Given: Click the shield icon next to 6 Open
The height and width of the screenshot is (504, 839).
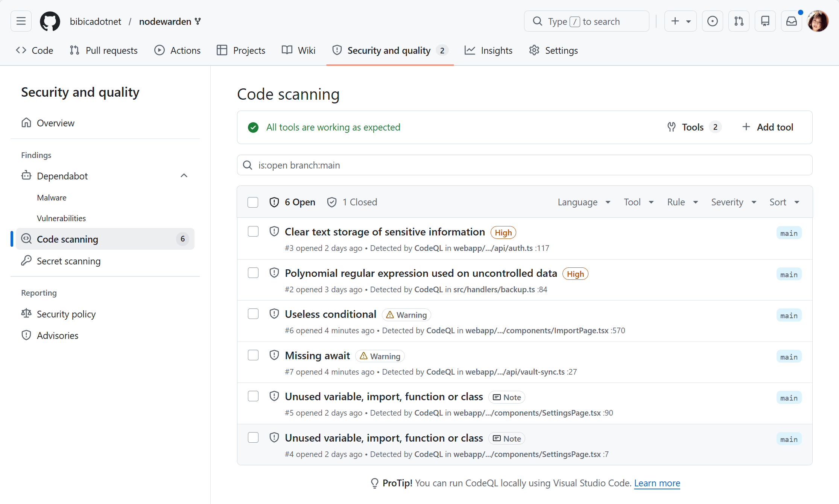Looking at the screenshot, I should click(x=274, y=202).
